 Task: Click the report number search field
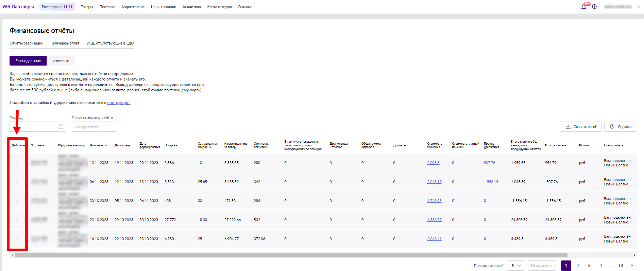click(x=95, y=127)
